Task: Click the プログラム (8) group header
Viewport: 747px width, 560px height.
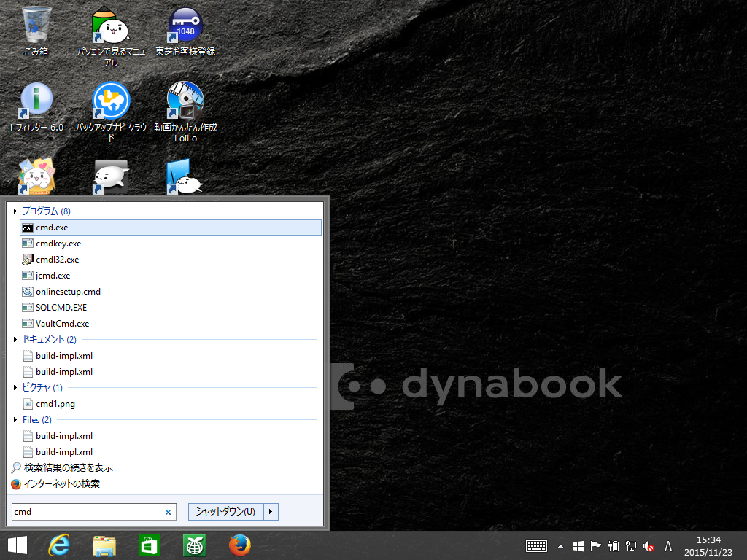Action: [46, 211]
